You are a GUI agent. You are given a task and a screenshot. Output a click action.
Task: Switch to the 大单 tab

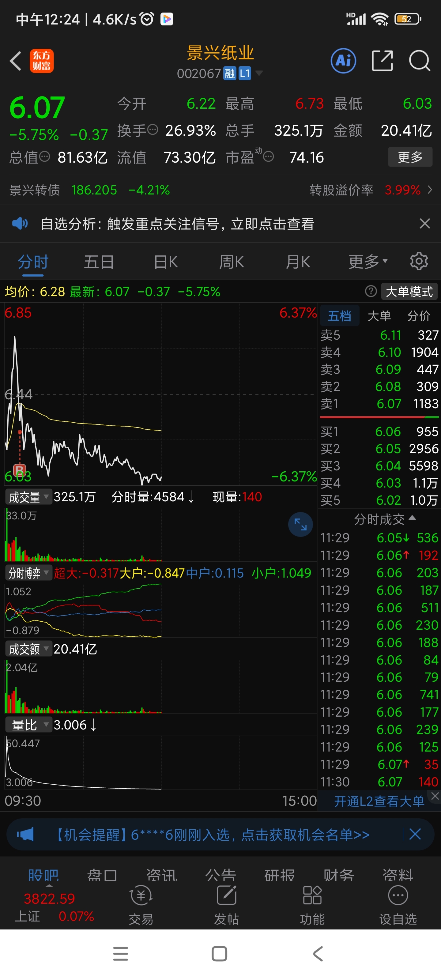click(x=379, y=315)
